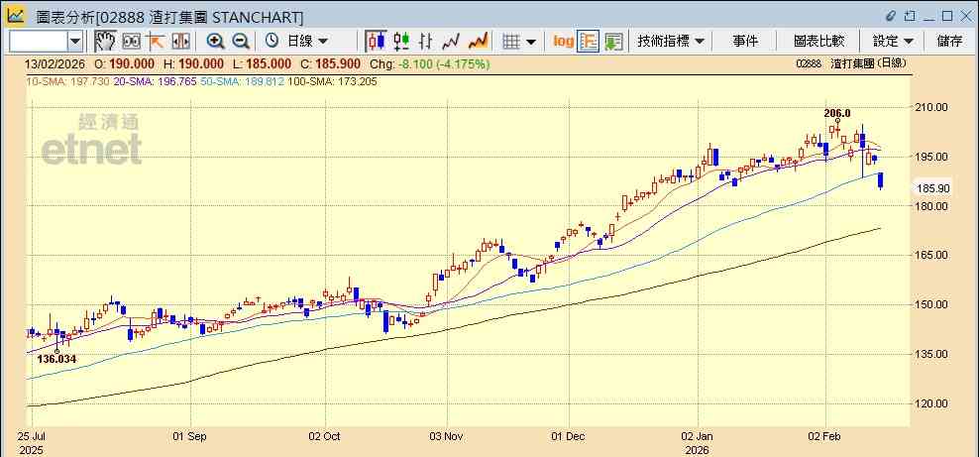Zoom in on the chart

[216, 42]
